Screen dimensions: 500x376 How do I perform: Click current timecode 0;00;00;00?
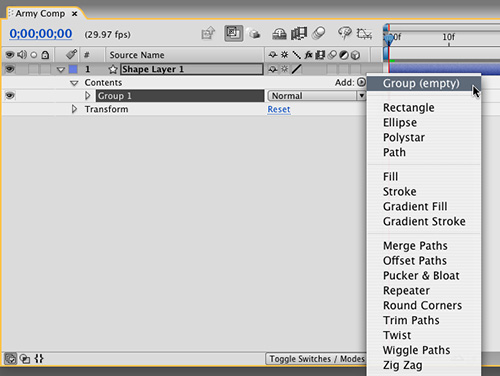click(41, 34)
